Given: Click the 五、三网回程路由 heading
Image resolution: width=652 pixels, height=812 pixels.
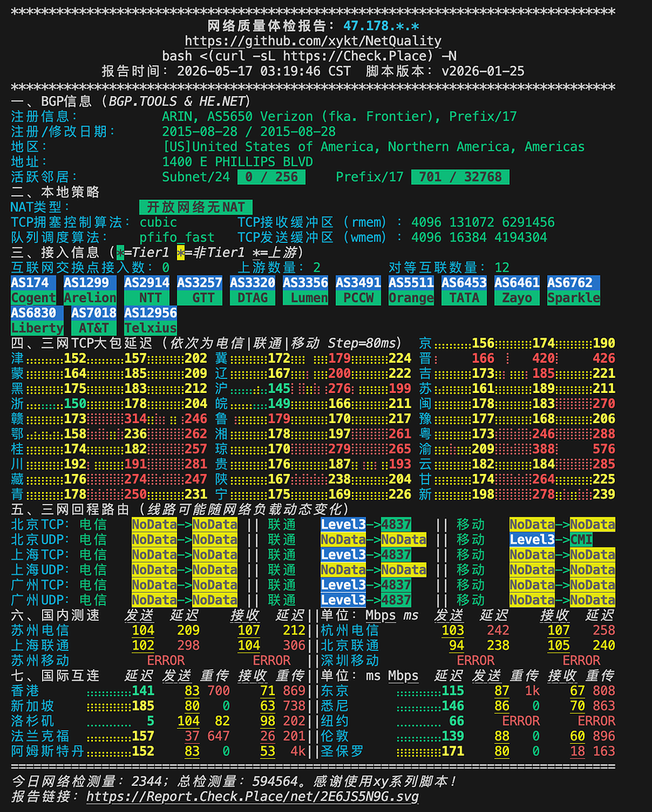Looking at the screenshot, I should tap(179, 509).
